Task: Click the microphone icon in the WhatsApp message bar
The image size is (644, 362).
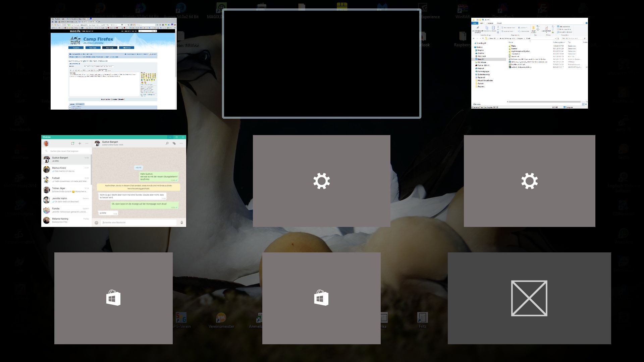Action: point(182,223)
